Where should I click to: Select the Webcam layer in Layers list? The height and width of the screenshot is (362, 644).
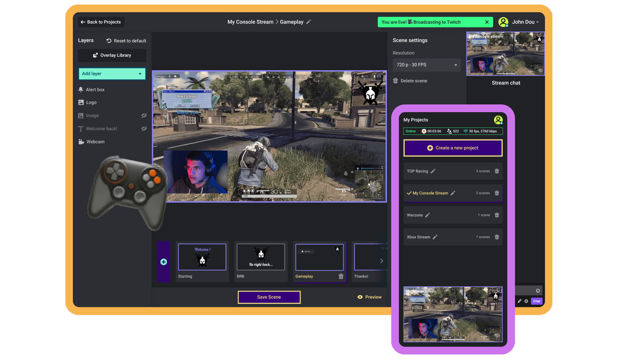[95, 142]
